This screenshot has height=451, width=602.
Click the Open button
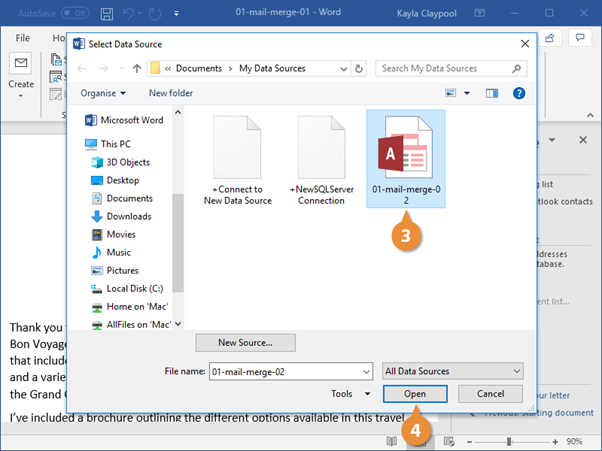[415, 394]
